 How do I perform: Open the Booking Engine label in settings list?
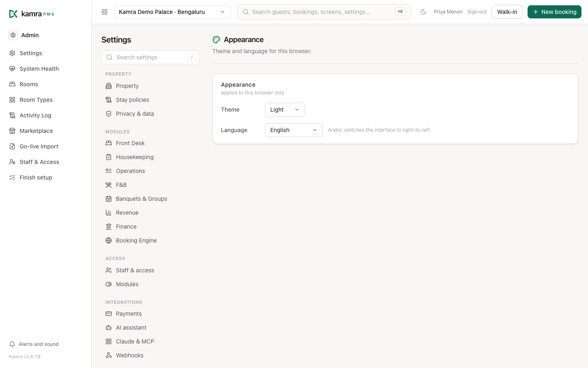pyautogui.click(x=136, y=240)
